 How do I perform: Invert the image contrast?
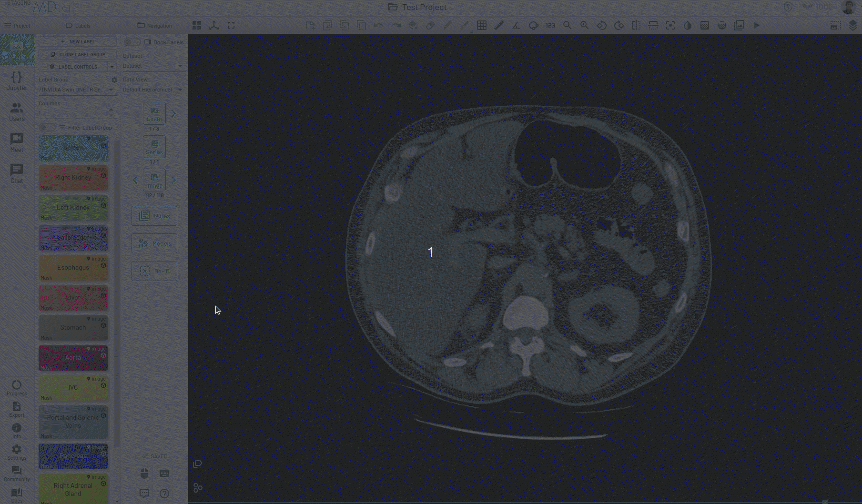click(x=688, y=25)
